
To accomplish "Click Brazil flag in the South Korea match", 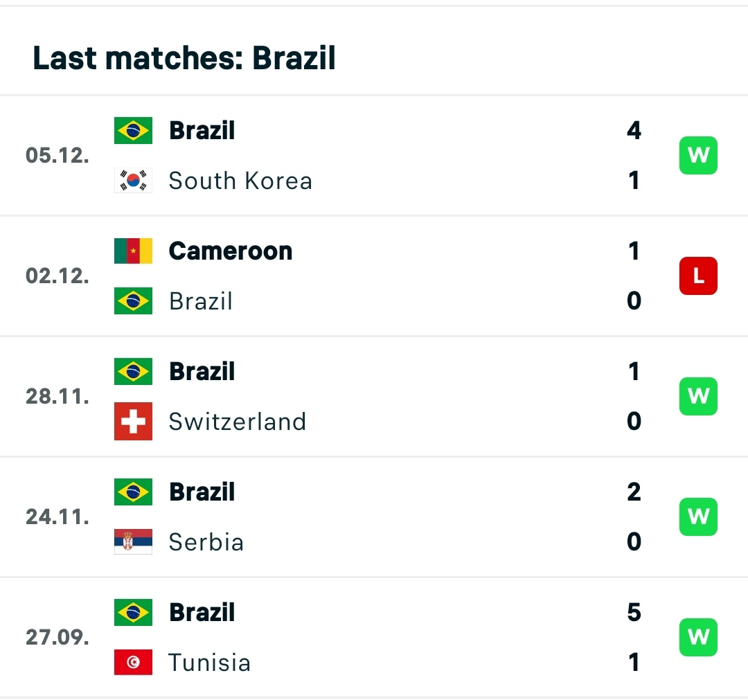I will pos(133,131).
